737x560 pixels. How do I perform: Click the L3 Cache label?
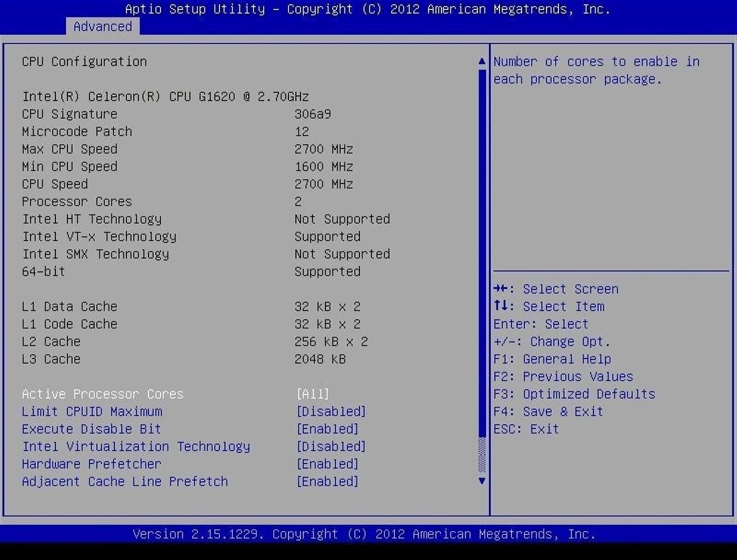pos(51,359)
